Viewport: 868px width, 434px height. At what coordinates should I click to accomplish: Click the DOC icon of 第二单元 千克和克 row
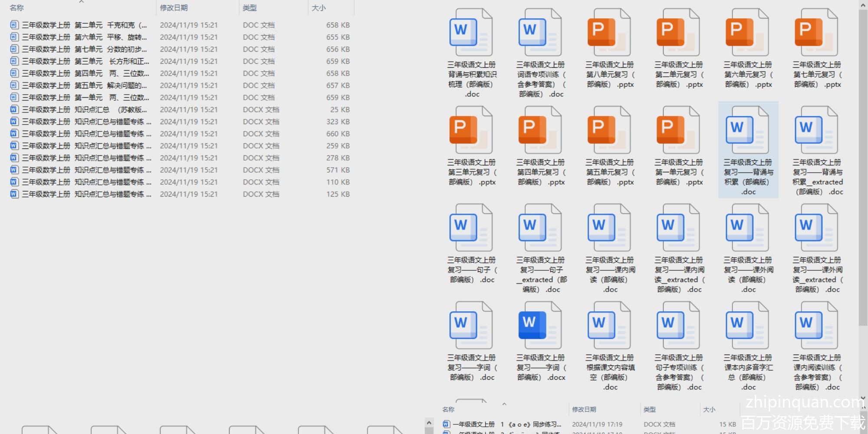pos(14,25)
